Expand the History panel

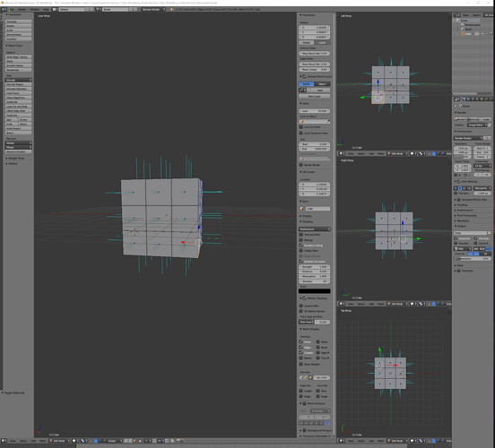[12, 163]
